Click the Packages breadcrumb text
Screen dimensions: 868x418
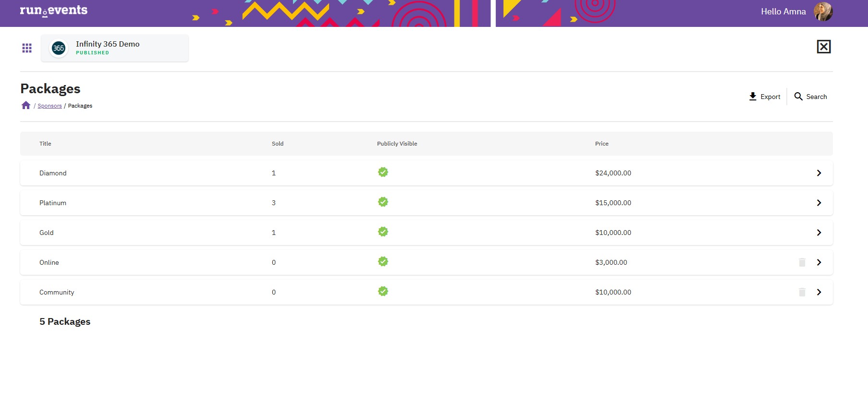coord(80,106)
